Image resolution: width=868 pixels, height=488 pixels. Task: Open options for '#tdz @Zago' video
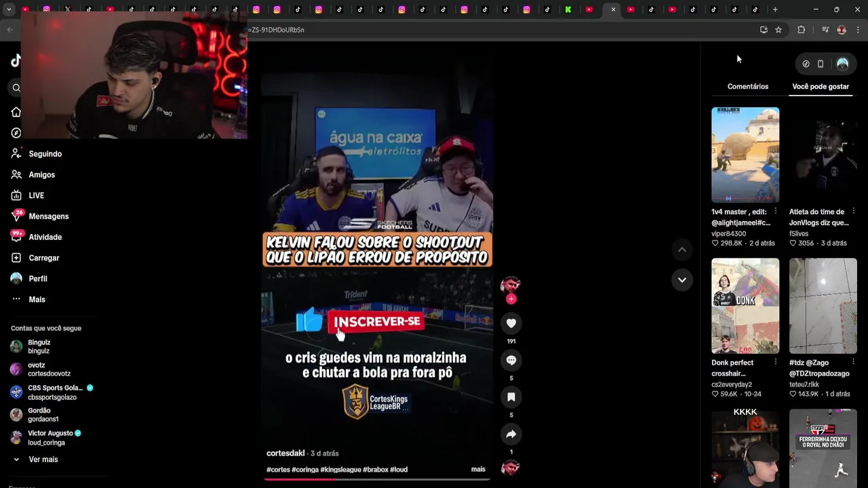853,363
